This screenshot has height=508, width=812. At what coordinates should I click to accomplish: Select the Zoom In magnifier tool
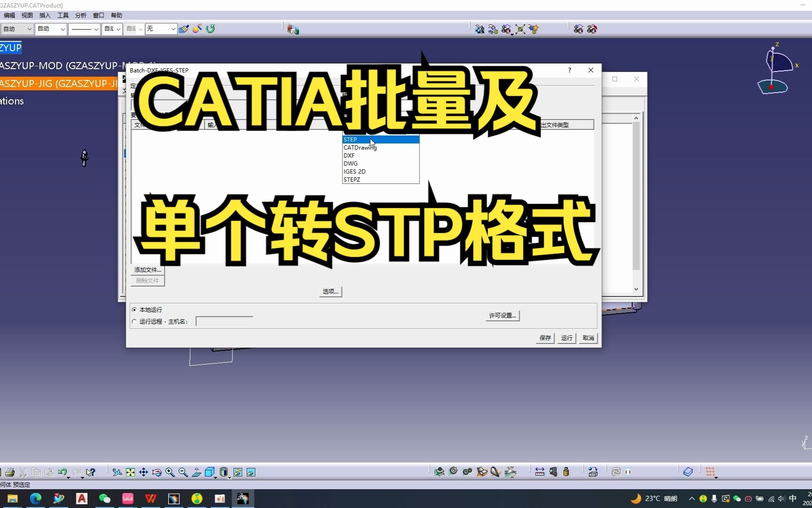[x=170, y=472]
